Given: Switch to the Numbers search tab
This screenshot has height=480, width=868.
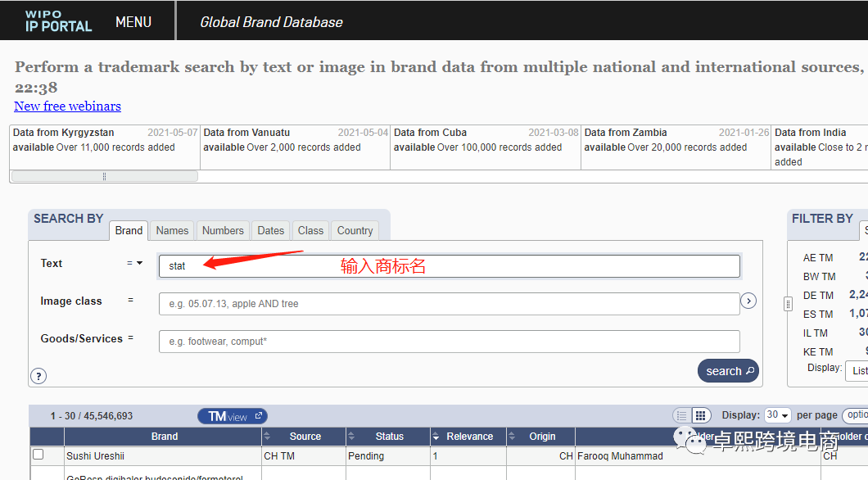Looking at the screenshot, I should click(x=223, y=230).
